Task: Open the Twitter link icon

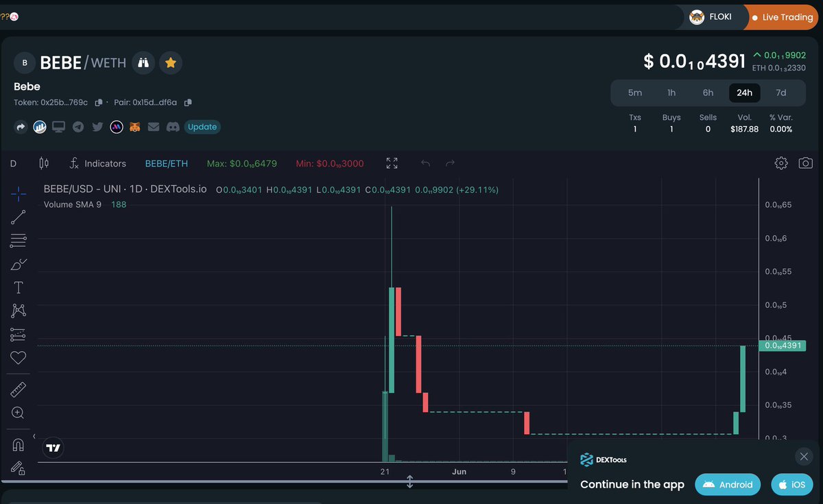Action: tap(97, 127)
